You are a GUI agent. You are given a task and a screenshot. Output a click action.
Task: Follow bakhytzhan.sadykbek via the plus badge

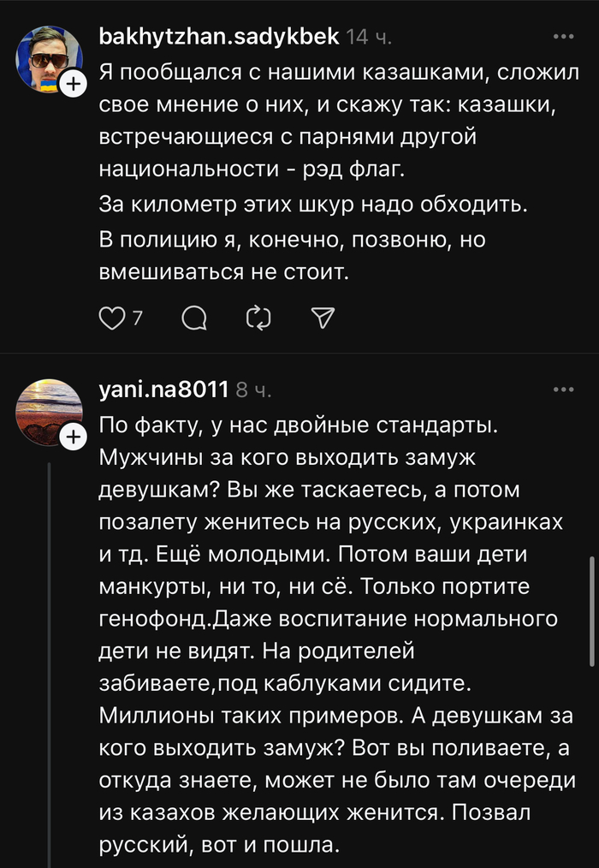pyautogui.click(x=74, y=85)
